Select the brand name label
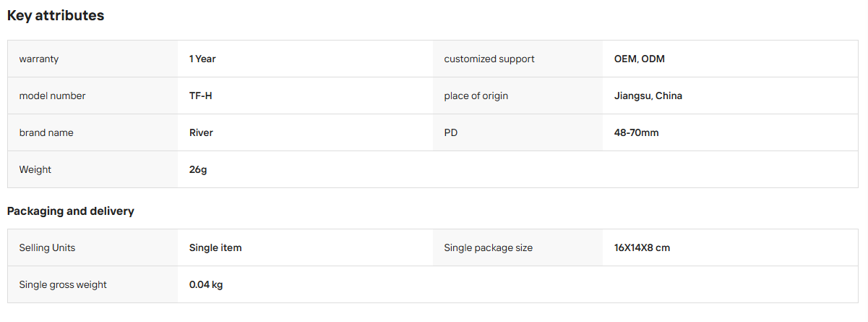 [46, 132]
